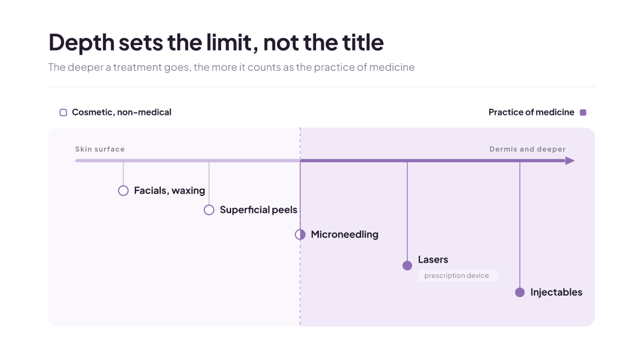This screenshot has width=643, height=364.
Task: Click the 'Practice of medicine' legend text
Action: [531, 112]
